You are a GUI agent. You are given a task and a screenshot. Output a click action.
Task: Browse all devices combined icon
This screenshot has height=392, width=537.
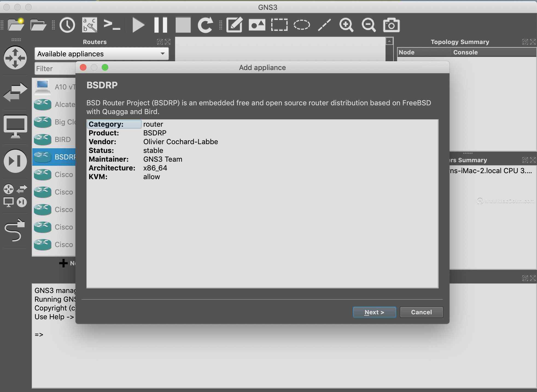(15, 195)
